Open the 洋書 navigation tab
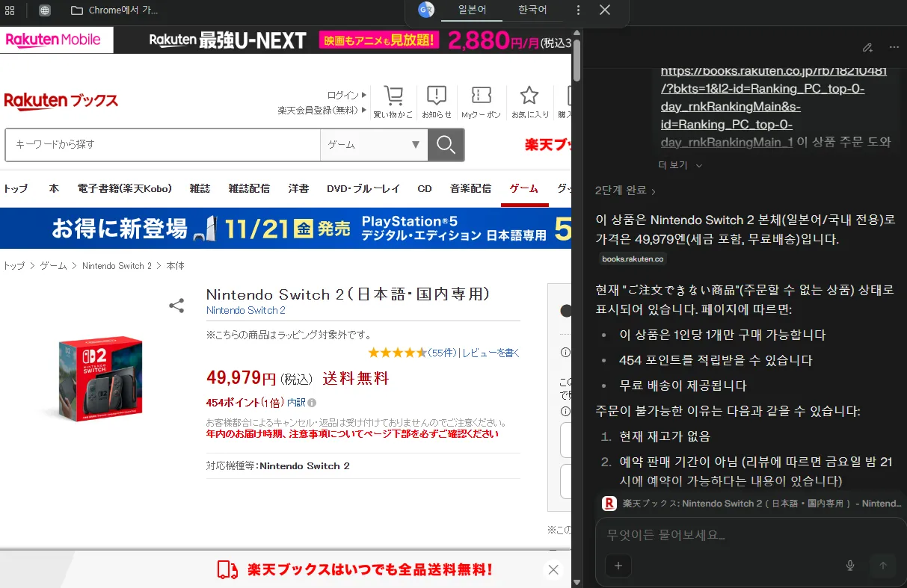907x588 pixels. [298, 188]
